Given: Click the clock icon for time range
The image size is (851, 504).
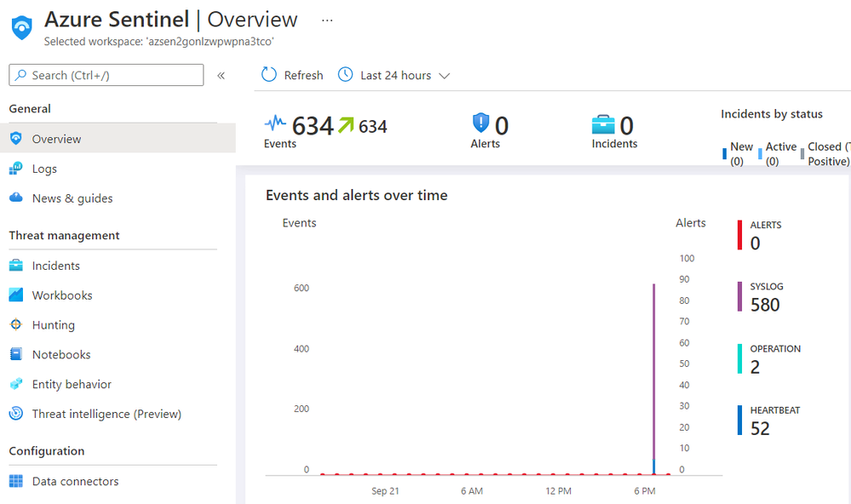Looking at the screenshot, I should (x=345, y=74).
